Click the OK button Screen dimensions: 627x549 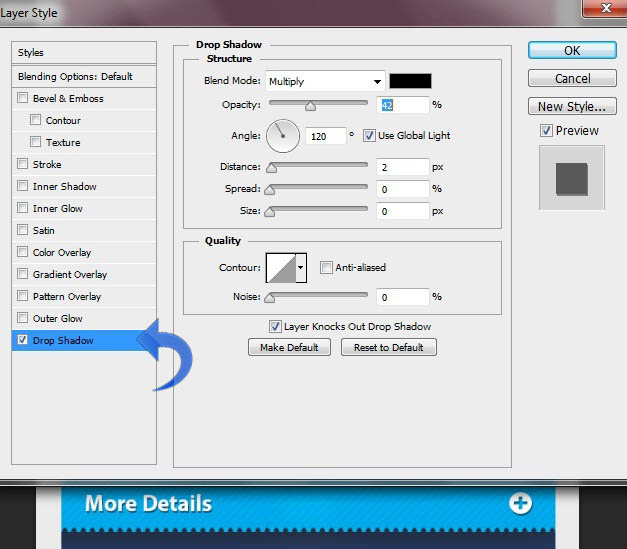pyautogui.click(x=572, y=50)
